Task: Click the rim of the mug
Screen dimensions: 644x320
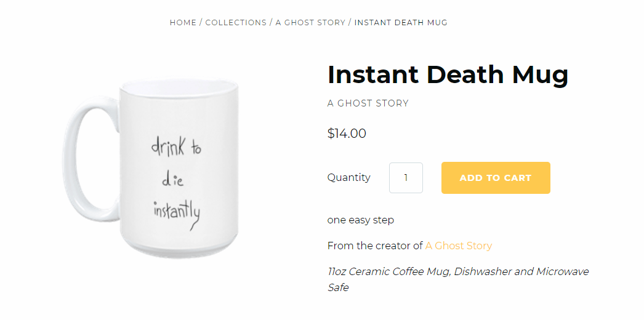Action: 179,84
